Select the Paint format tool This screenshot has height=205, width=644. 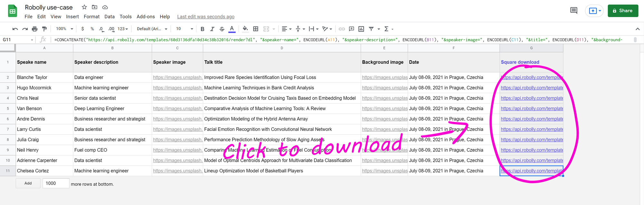coord(44,29)
